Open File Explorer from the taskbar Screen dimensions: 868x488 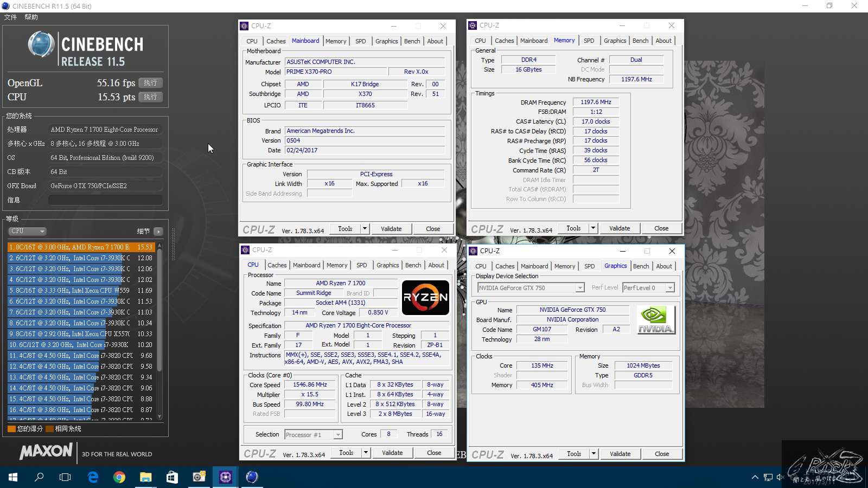point(145,477)
